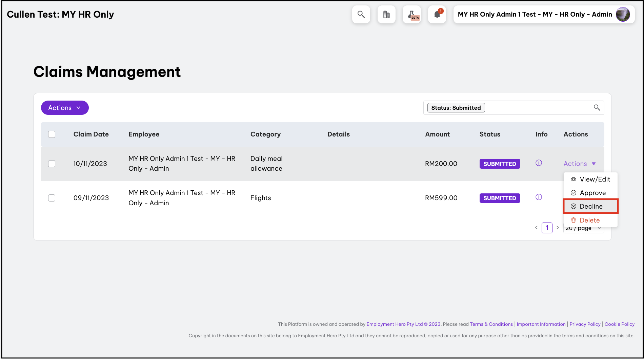The width and height of the screenshot is (644, 359).
Task: Open the Beta lab flask icon
Action: click(x=412, y=15)
